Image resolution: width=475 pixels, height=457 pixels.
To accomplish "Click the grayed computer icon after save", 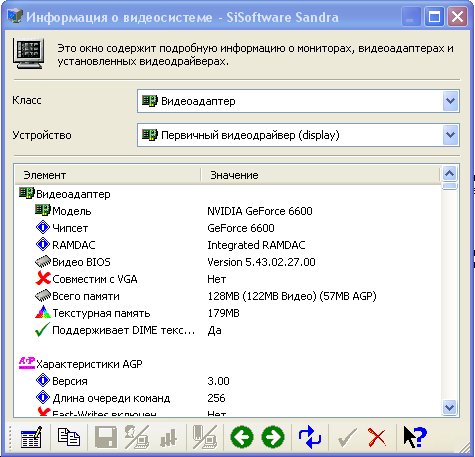I will (x=137, y=437).
